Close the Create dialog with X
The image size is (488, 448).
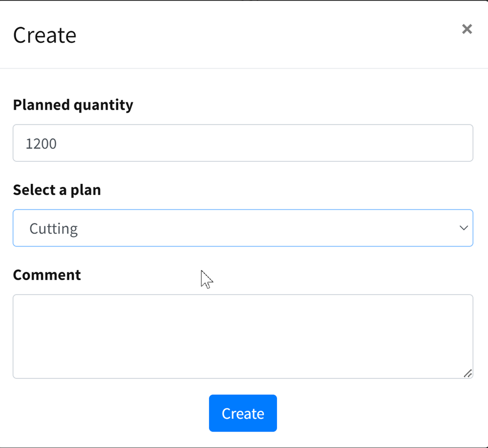tap(466, 29)
